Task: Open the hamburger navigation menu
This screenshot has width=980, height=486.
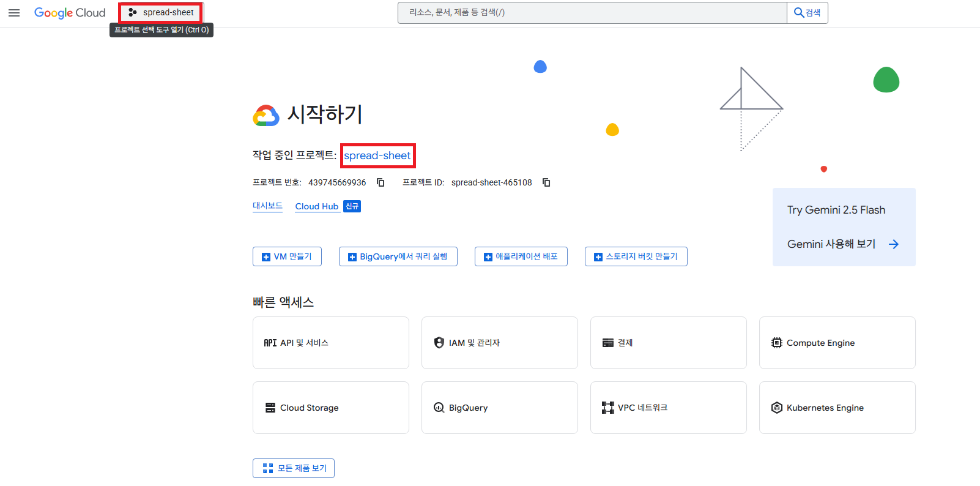Action: pyautogui.click(x=14, y=13)
